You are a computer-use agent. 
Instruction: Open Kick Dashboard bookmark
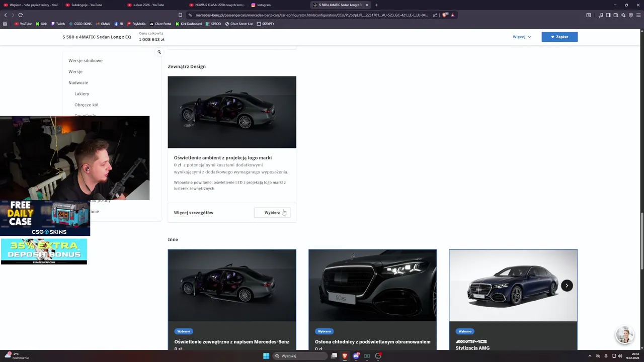click(x=189, y=24)
